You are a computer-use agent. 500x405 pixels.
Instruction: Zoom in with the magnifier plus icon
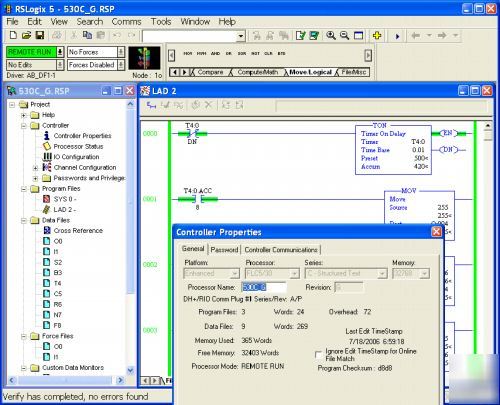pyautogui.click(x=331, y=35)
